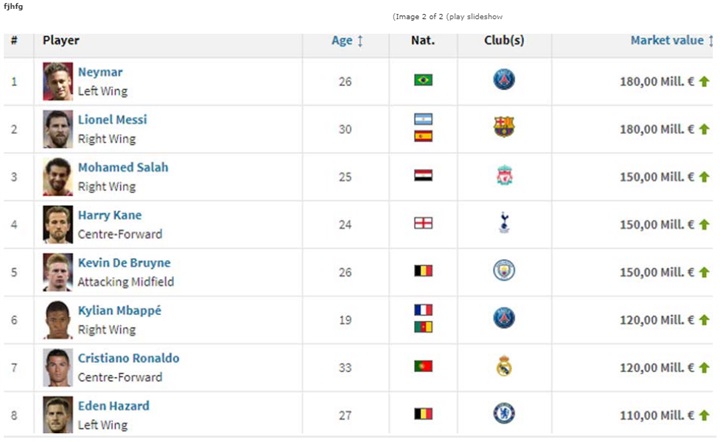Click the England flag in Harry Kane's row
The image size is (720, 442).
(x=423, y=223)
